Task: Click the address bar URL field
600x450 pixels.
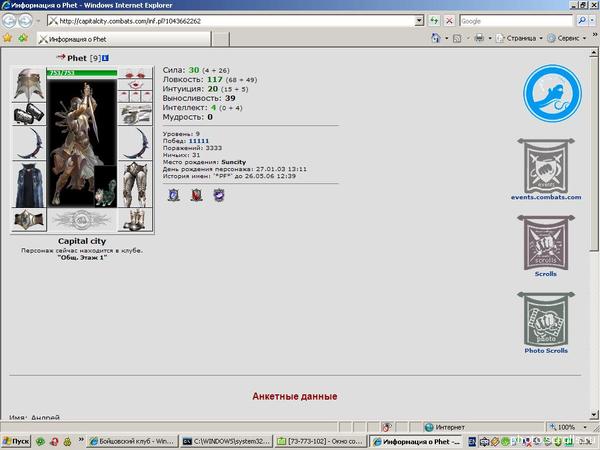Action: tap(231, 21)
